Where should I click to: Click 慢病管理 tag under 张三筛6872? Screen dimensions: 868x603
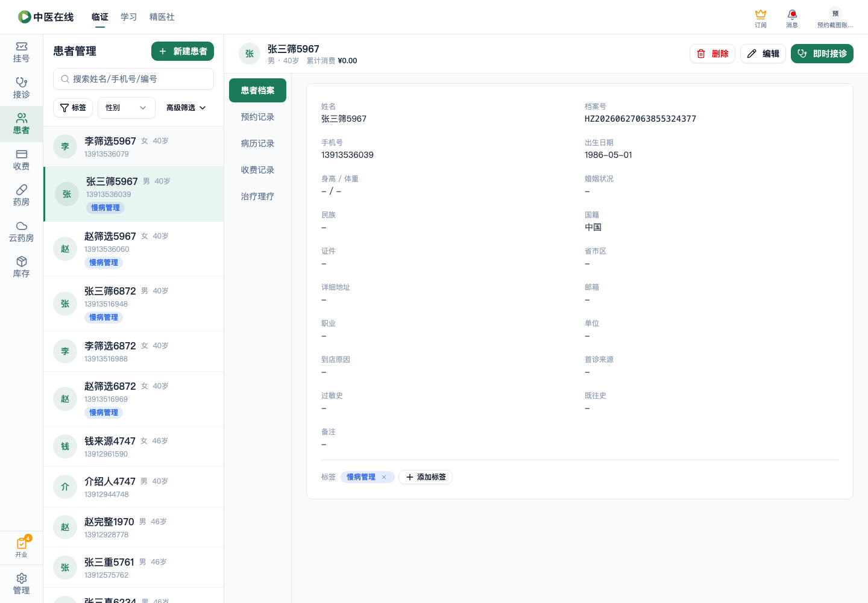tap(104, 317)
